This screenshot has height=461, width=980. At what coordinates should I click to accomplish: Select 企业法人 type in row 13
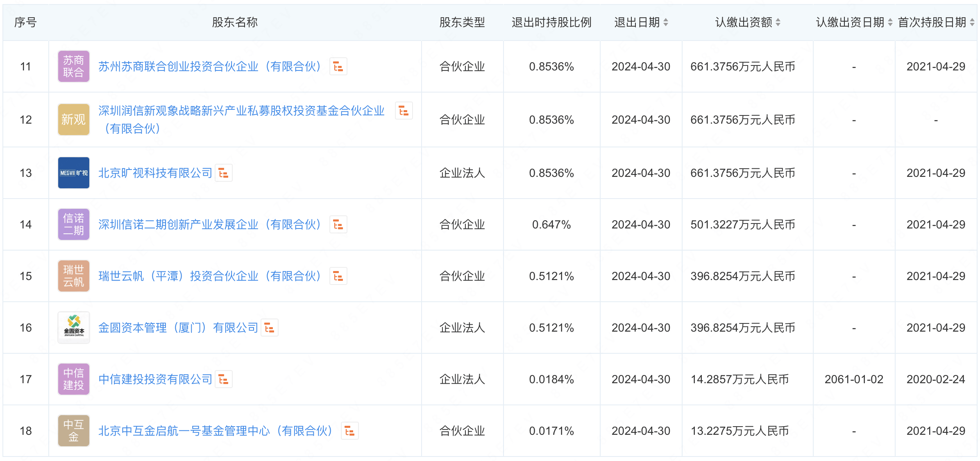tap(462, 173)
